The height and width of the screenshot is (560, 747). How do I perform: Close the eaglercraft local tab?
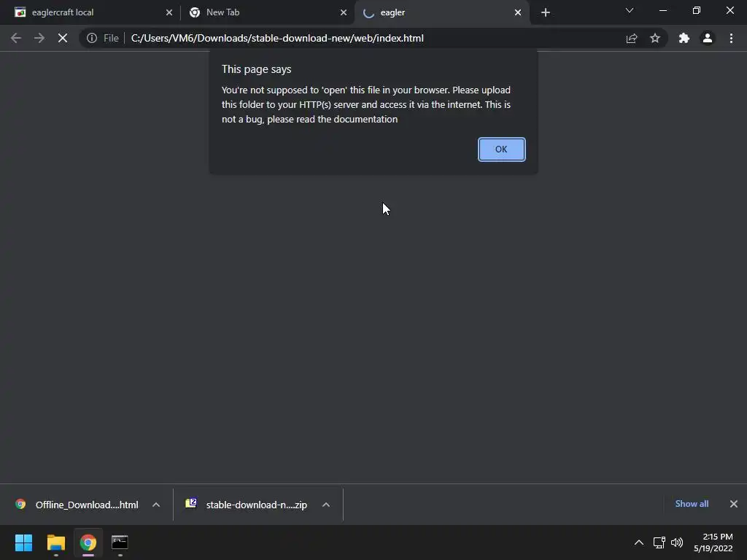(x=169, y=12)
